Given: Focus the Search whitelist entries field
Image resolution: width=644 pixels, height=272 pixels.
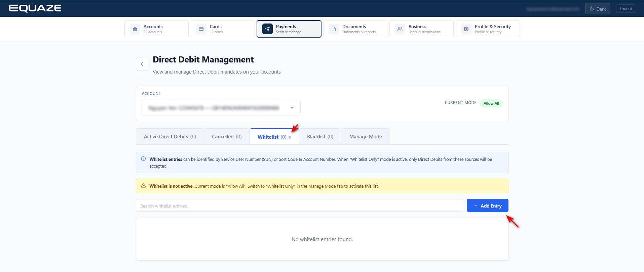Looking at the screenshot, I should [299, 206].
